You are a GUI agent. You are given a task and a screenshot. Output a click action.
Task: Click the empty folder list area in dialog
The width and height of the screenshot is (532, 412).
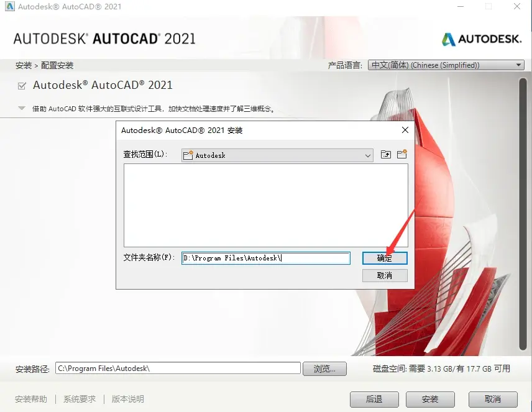pyautogui.click(x=265, y=205)
